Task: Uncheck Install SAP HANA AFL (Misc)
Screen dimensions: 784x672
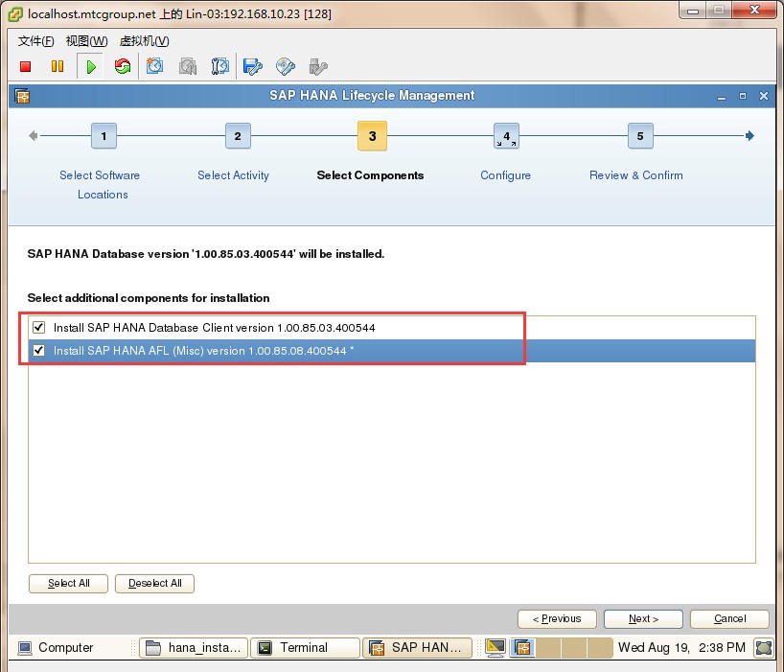Action: pos(38,351)
